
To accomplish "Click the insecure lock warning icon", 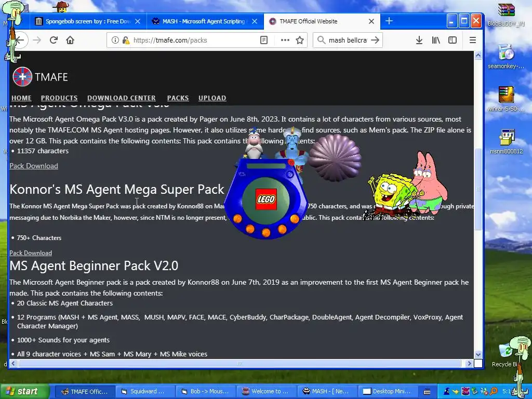I will (126, 40).
